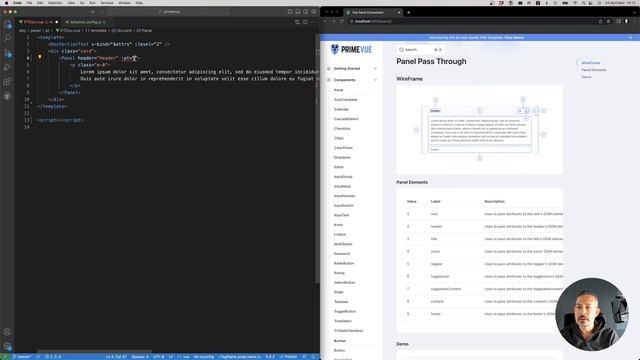The height and width of the screenshot is (360, 640).
Task: Click 'togglericon' label in Panel Elements table
Action: click(440, 276)
